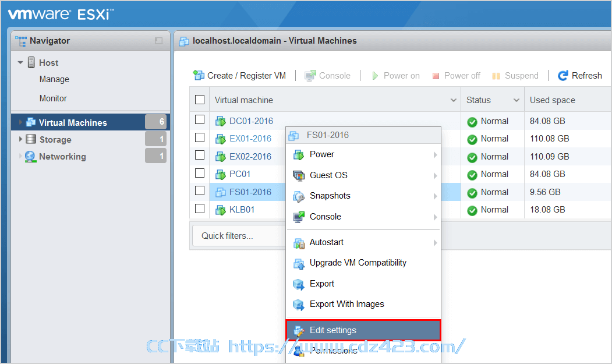This screenshot has height=364, width=612.
Task: Click the Upgrade VM Compatibility icon
Action: [299, 264]
